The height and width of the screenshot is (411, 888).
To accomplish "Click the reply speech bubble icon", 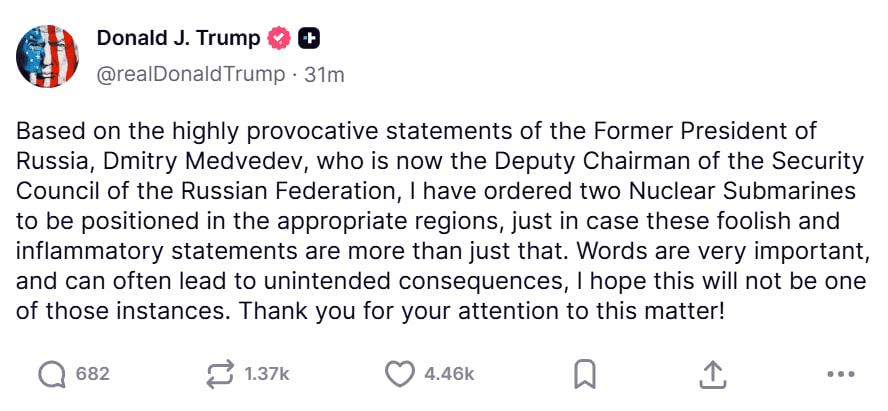I will click(x=51, y=374).
